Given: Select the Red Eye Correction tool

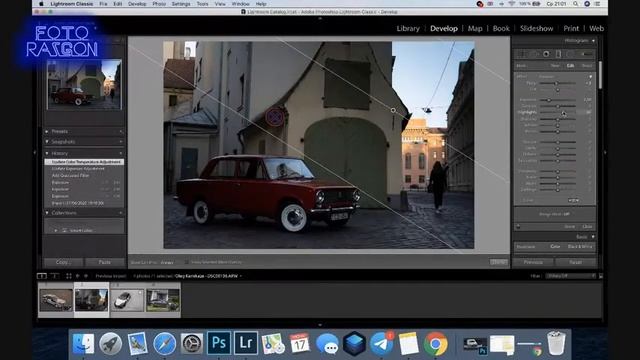Looking at the screenshot, I should pos(546,54).
